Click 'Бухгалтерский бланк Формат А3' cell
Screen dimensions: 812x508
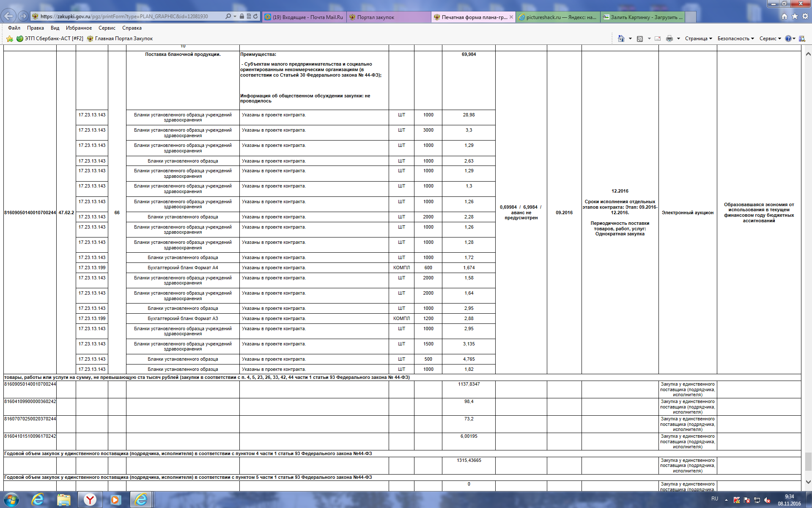click(x=183, y=318)
